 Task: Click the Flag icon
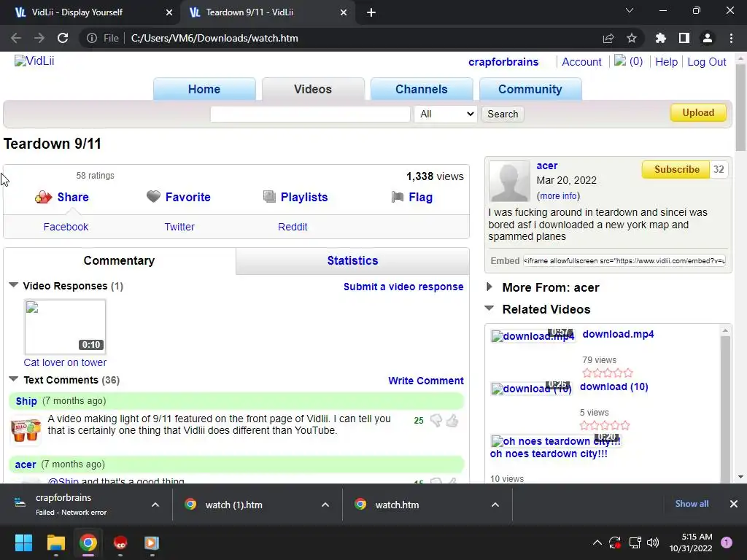click(x=398, y=197)
